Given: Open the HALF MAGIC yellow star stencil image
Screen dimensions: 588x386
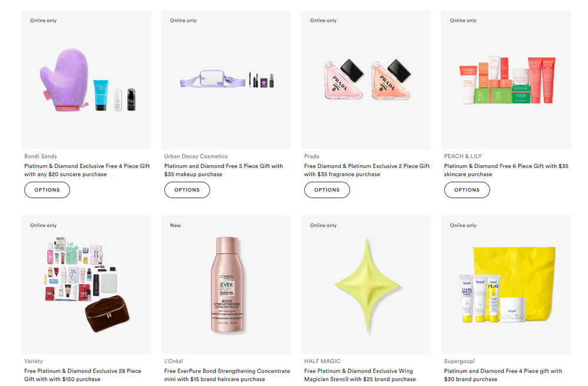Looking at the screenshot, I should pos(366,284).
